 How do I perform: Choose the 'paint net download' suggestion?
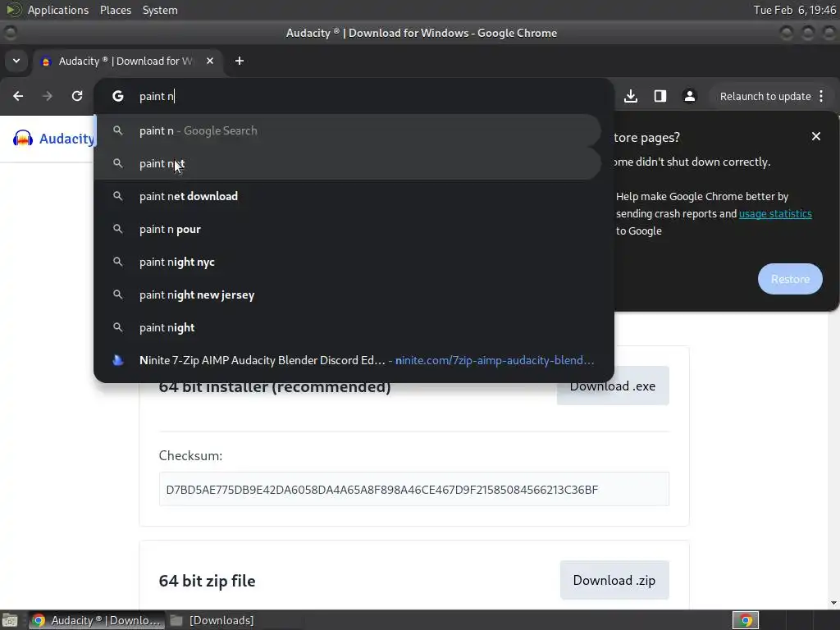347,196
